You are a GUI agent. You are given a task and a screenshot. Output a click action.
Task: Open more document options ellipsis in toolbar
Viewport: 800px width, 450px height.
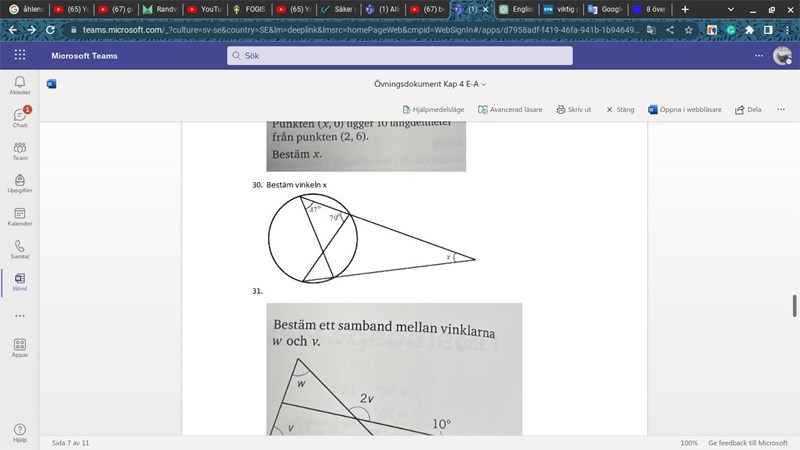tap(781, 109)
